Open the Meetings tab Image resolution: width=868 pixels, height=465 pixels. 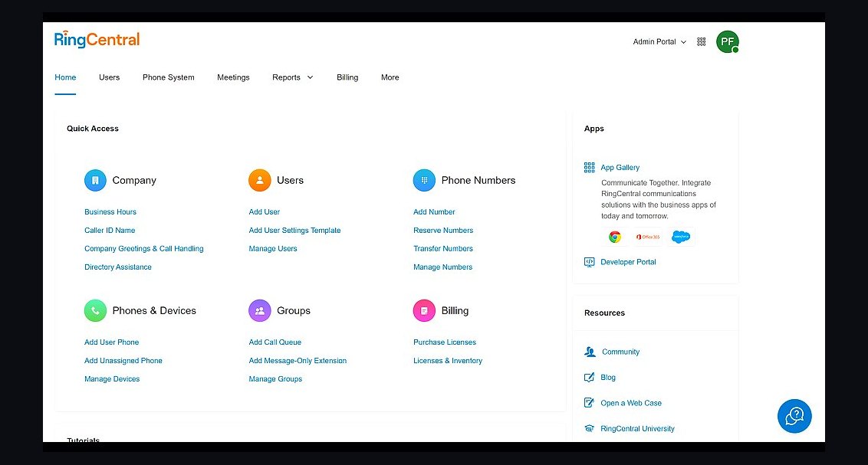233,77
